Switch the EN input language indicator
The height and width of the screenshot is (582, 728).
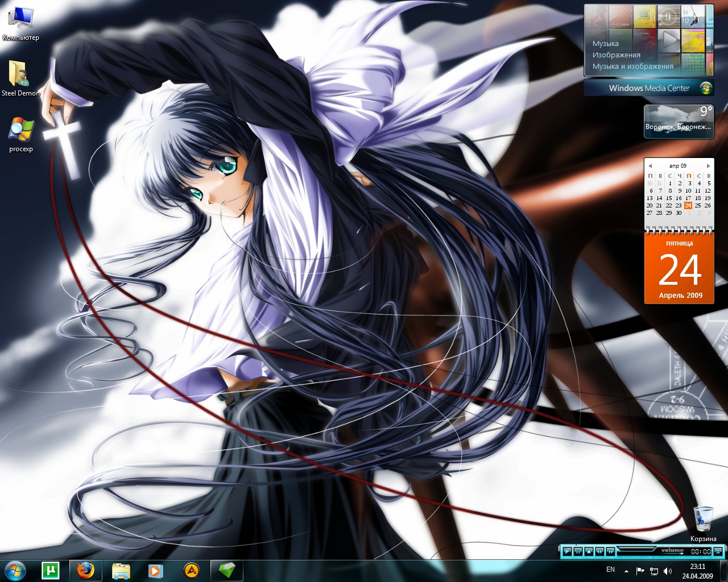pos(610,569)
